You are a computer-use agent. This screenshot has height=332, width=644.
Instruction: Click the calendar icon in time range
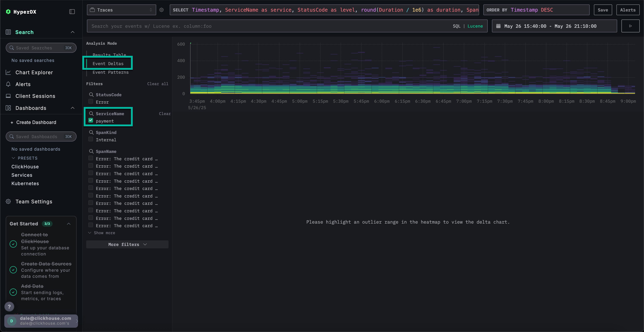(498, 26)
